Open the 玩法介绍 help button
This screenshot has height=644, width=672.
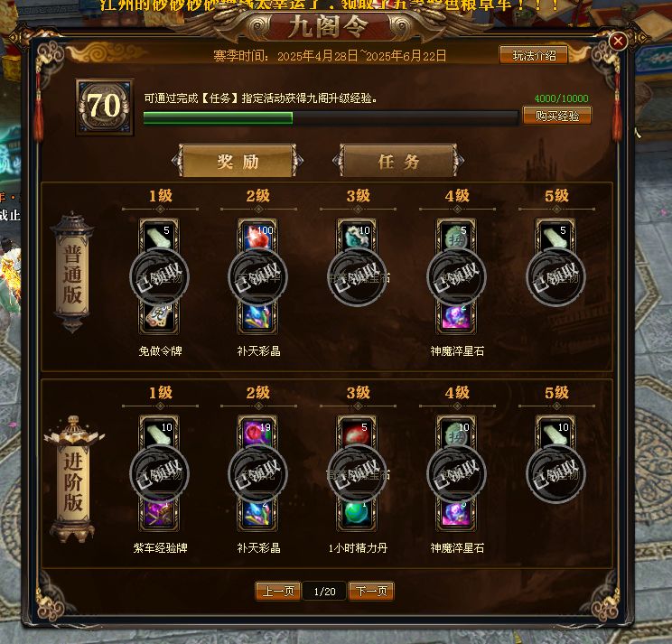[534, 55]
